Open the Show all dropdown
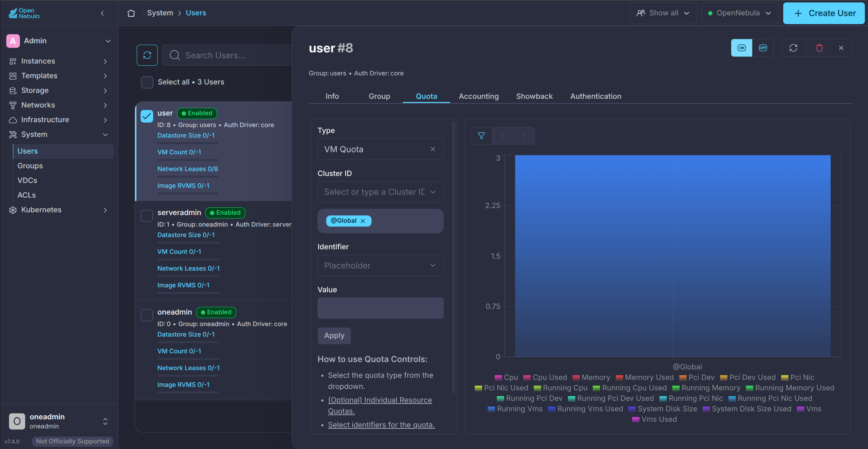Viewport: 868px width, 449px height. point(664,13)
